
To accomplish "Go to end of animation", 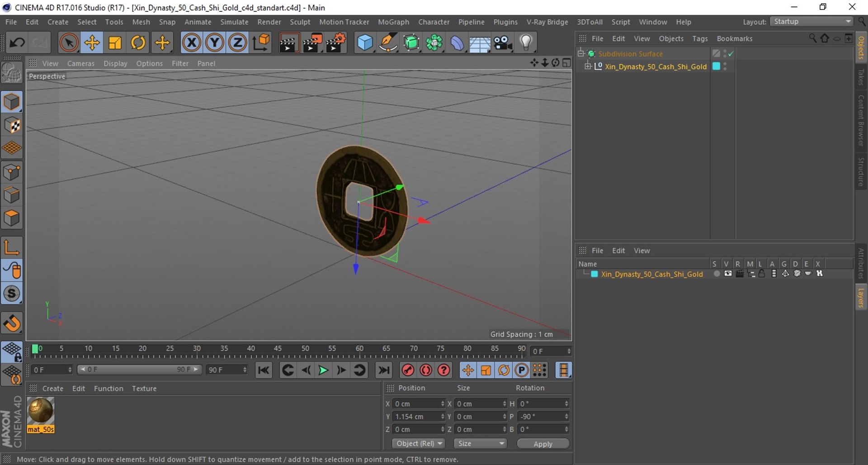I will (384, 370).
